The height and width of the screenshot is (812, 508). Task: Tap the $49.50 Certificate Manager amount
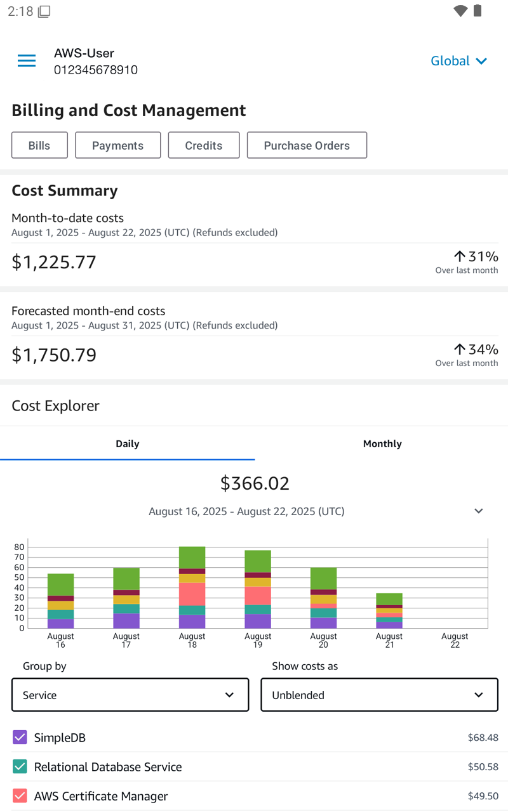[x=483, y=796]
